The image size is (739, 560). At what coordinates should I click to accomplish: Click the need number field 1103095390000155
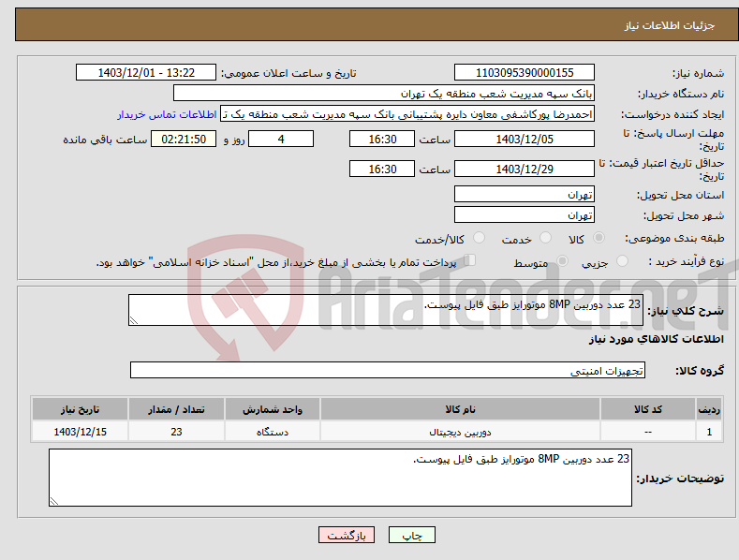click(525, 73)
